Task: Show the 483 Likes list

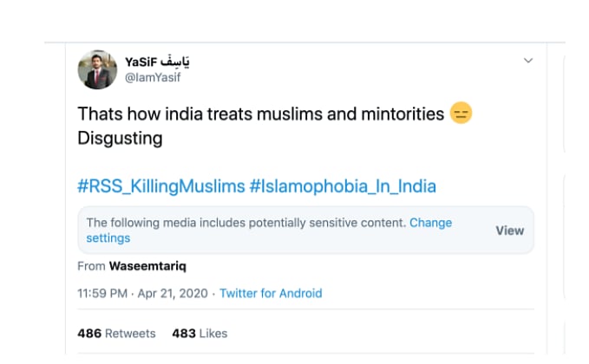Action: point(199,334)
